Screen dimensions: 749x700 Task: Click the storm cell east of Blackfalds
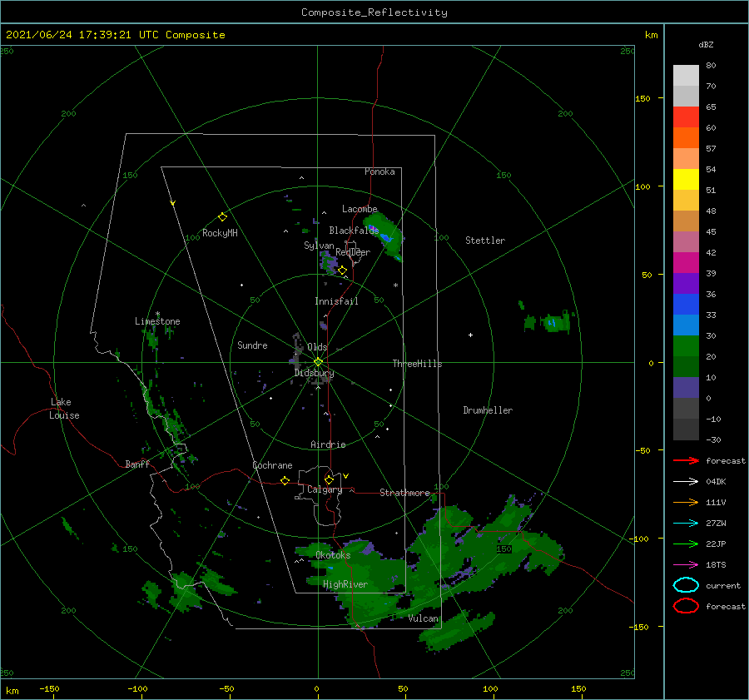384,236
